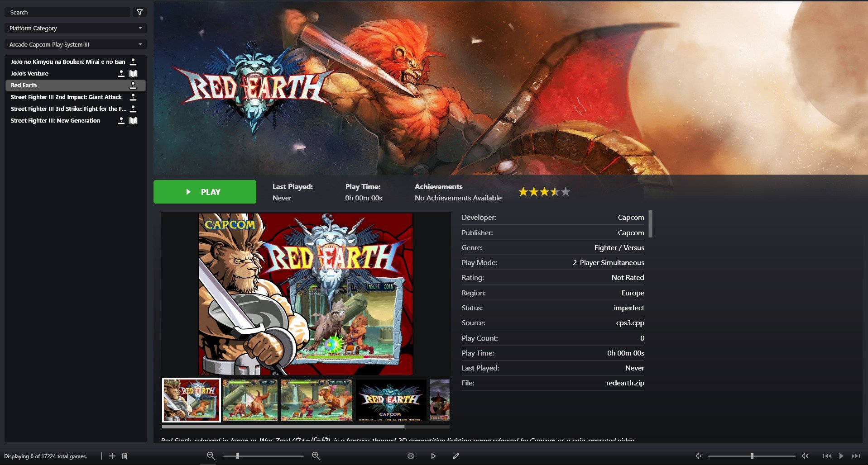Click the Publisher value Capcom

(631, 233)
